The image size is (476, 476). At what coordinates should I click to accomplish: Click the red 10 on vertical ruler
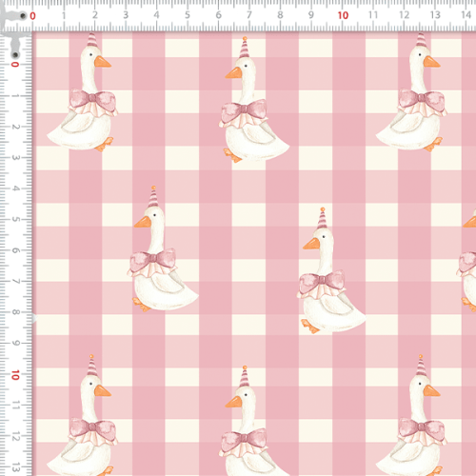coord(15,375)
